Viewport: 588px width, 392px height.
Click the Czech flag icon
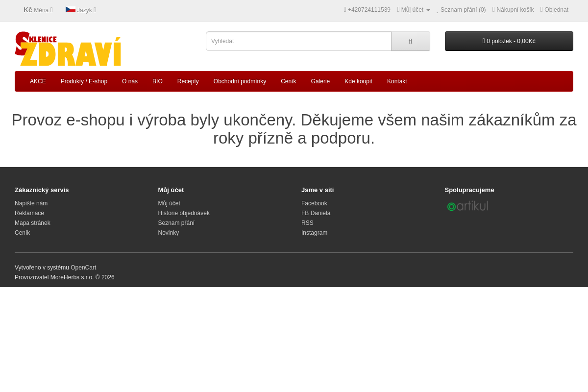[71, 9]
